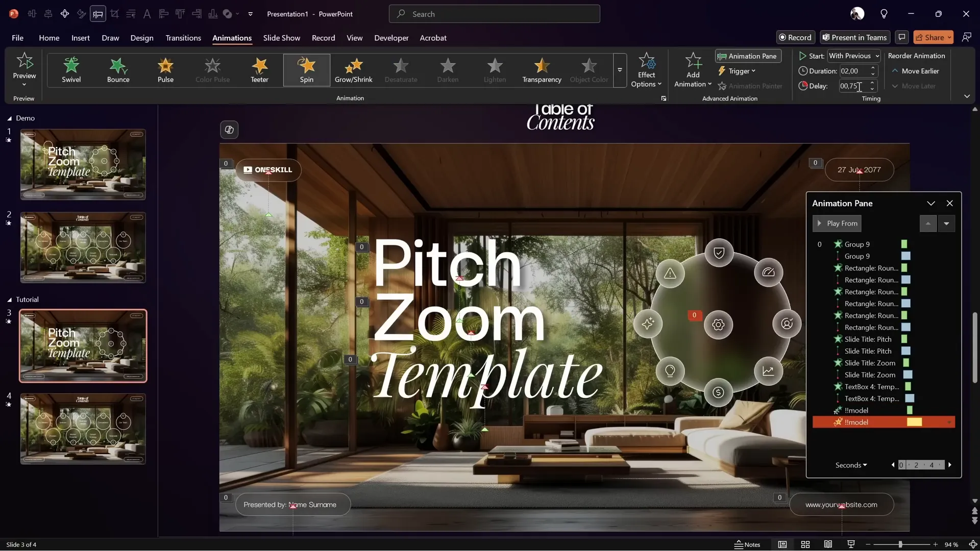Apply the Bounce animation effect

pos(118,70)
